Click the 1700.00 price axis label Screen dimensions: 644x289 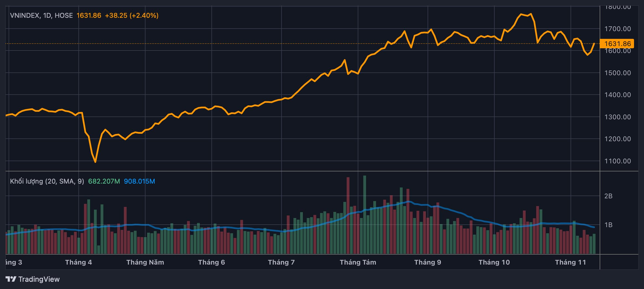coord(618,29)
